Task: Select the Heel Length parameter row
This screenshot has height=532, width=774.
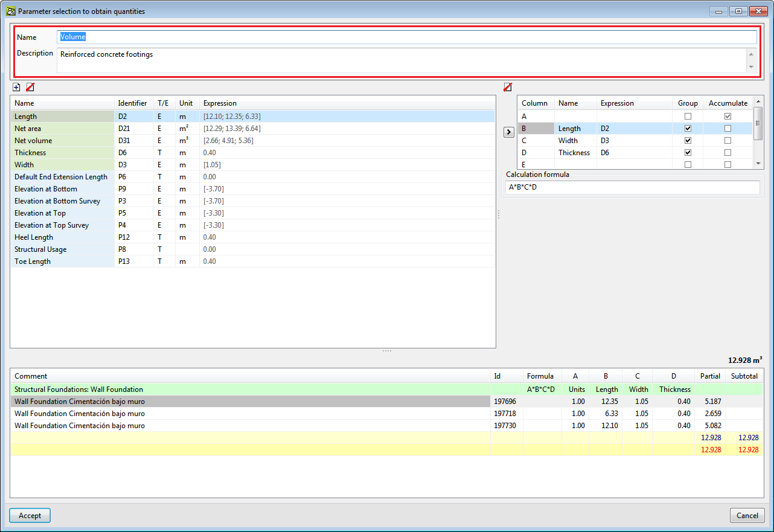Action: coord(252,237)
